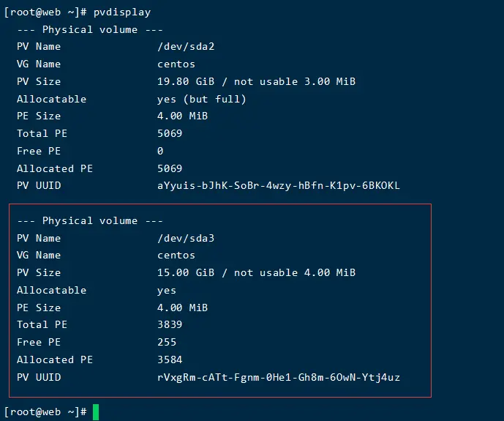
Task: Click the top [root@web ~]# prompt
Action: (45, 12)
